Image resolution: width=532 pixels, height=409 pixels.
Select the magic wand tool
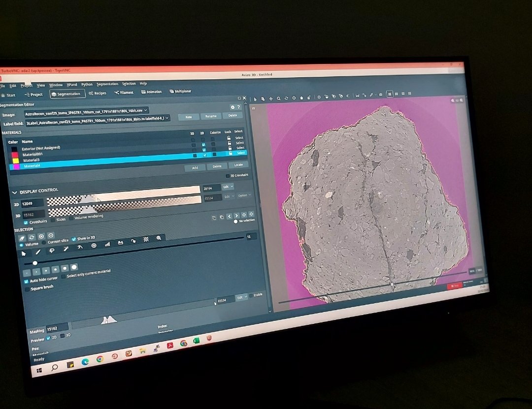pos(66,249)
